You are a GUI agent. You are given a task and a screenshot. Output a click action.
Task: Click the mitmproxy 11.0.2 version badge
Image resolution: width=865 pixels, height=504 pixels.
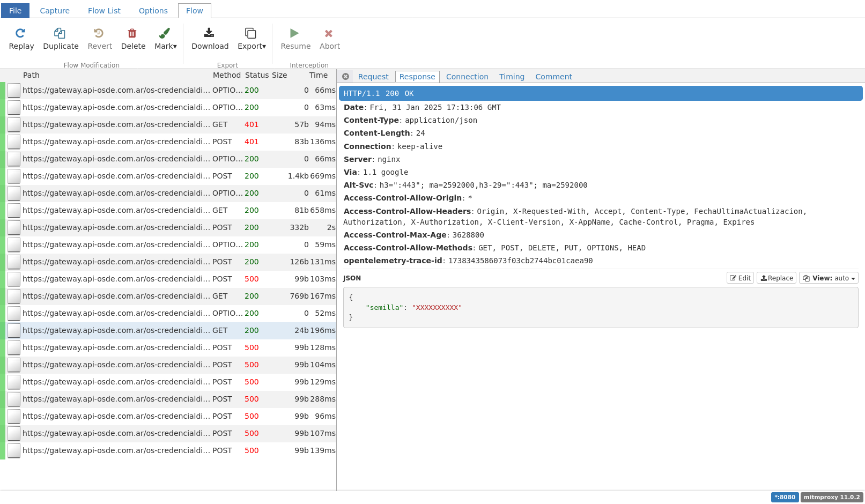tap(832, 497)
